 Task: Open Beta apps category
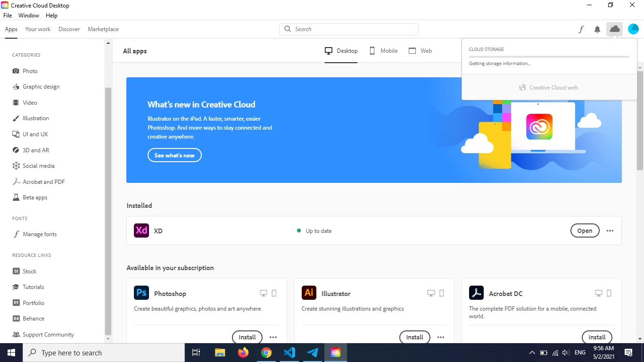pyautogui.click(x=30, y=197)
